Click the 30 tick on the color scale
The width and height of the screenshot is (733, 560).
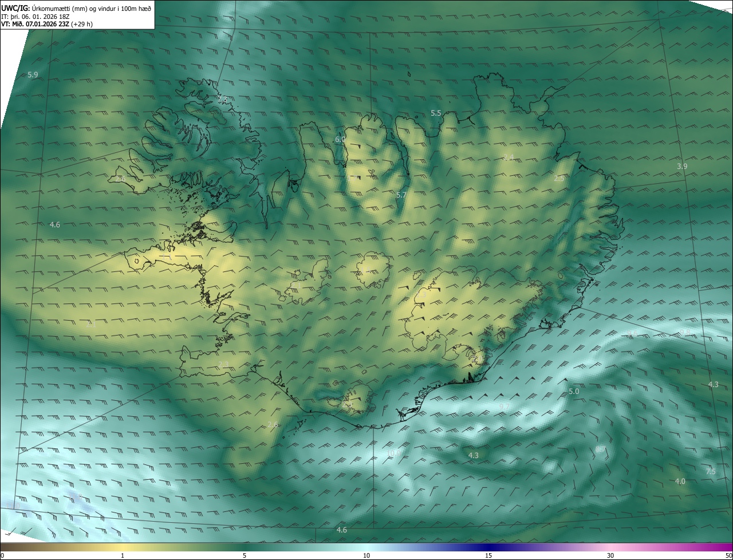tap(610, 555)
